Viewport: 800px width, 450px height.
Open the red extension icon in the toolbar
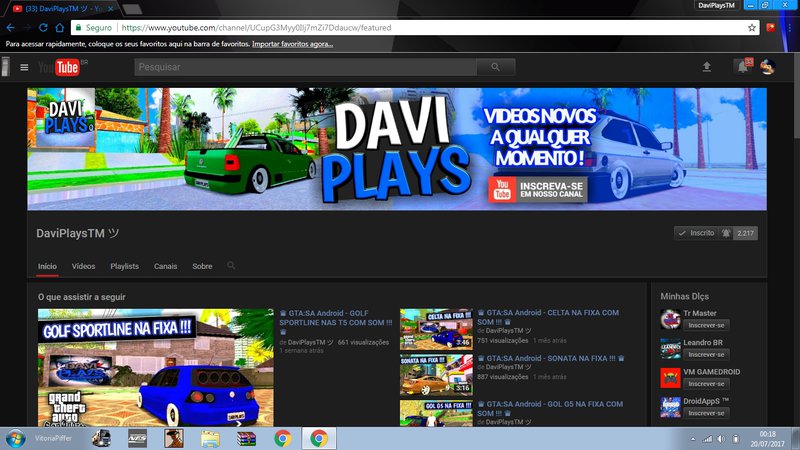[770, 28]
